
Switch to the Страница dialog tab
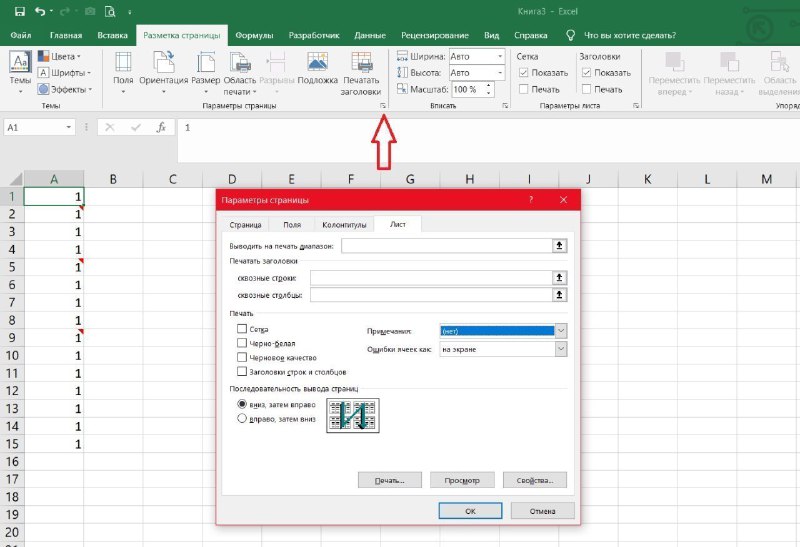tap(245, 225)
